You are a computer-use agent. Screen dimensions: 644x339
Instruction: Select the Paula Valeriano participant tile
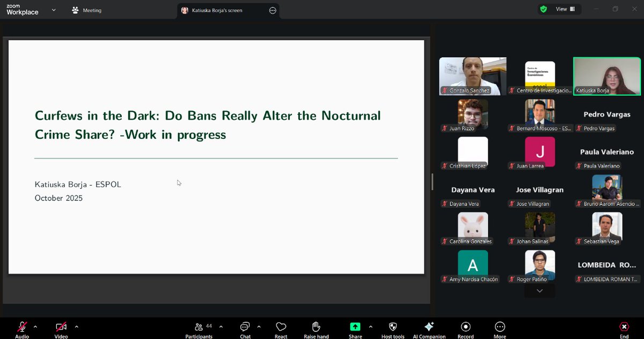(607, 152)
